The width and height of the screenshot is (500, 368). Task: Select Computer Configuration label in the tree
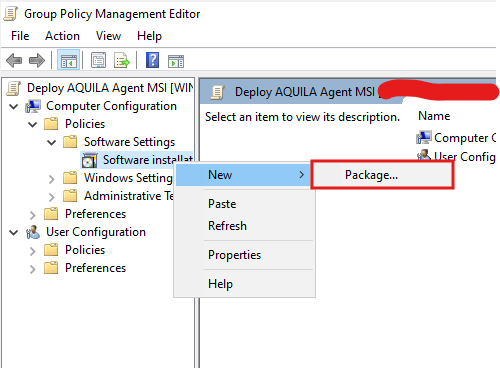[111, 106]
